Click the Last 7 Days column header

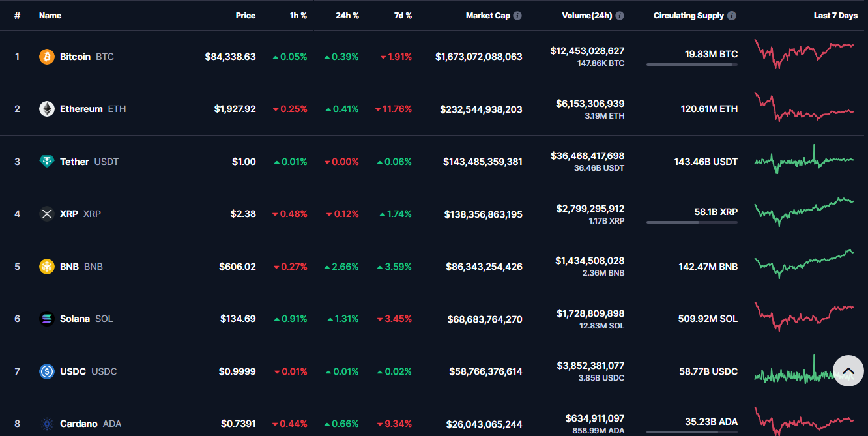pyautogui.click(x=835, y=16)
